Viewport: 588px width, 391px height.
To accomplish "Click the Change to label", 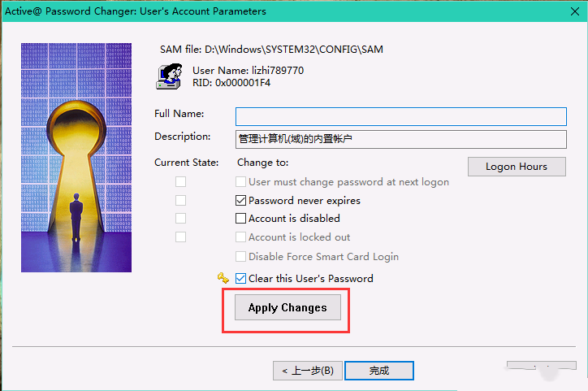I will 263,163.
